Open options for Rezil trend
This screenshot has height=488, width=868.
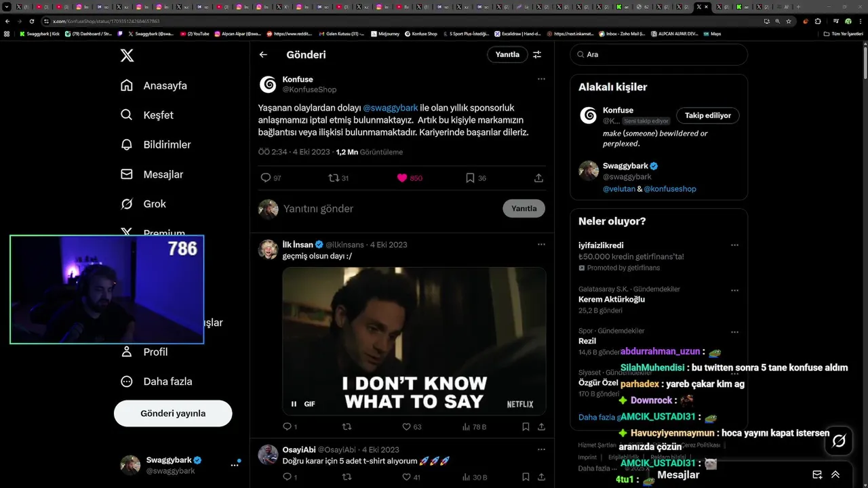tap(734, 332)
